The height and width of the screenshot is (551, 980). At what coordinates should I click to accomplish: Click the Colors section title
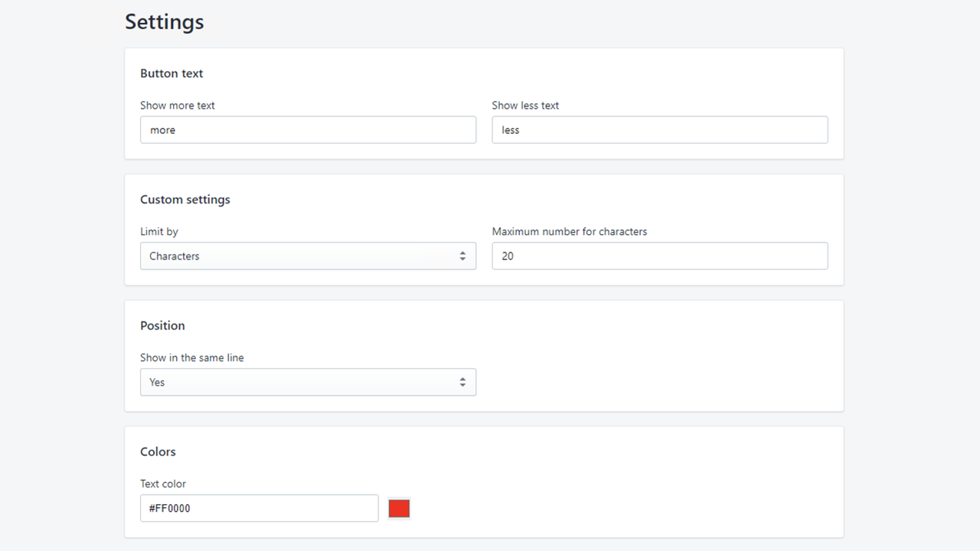click(x=158, y=452)
